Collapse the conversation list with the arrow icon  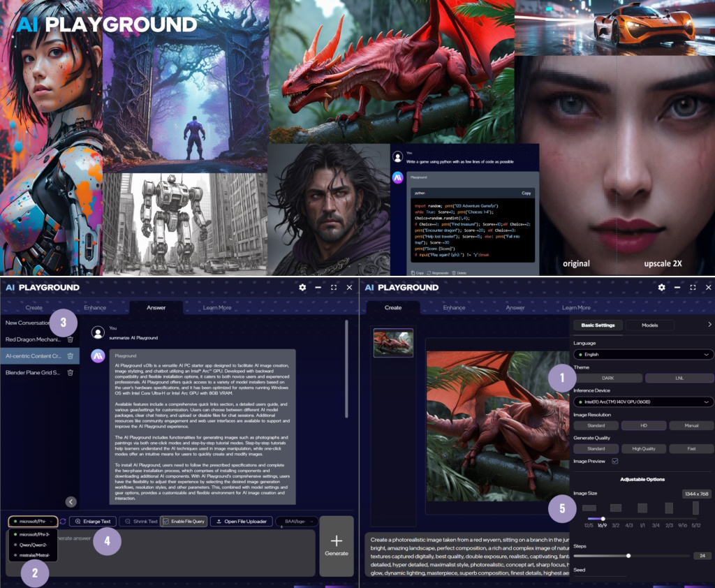click(71, 501)
